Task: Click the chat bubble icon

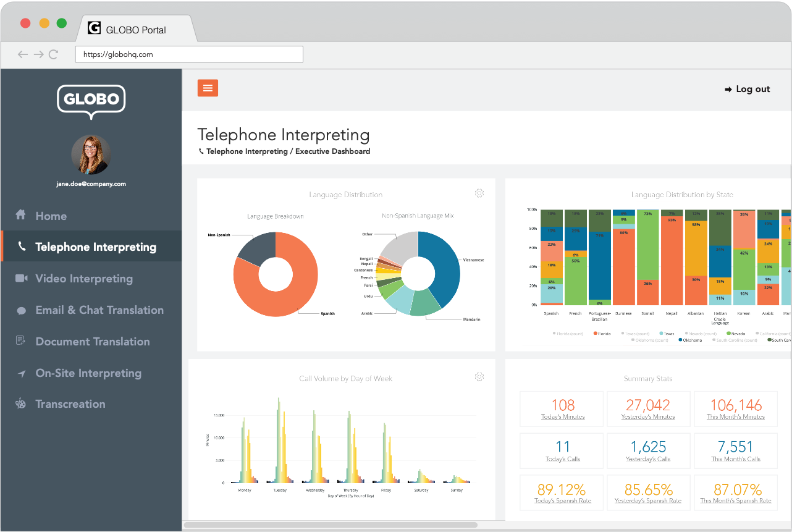Action: (x=22, y=311)
